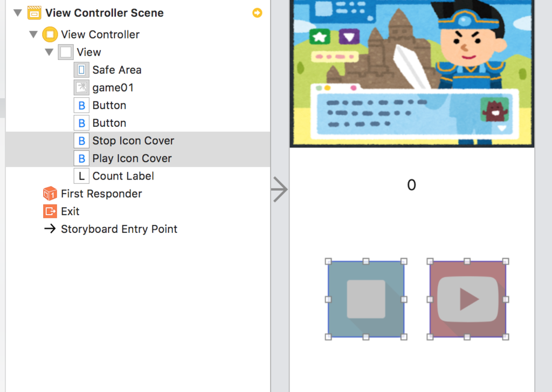Click the storyboard entry arrow beside canvas
This screenshot has width=552, height=392.
click(280, 189)
